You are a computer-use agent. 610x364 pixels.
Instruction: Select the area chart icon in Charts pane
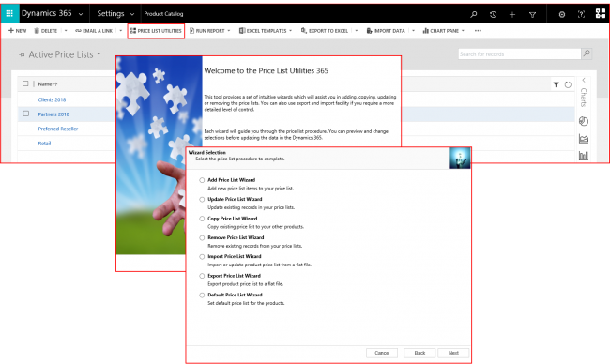pos(584,139)
